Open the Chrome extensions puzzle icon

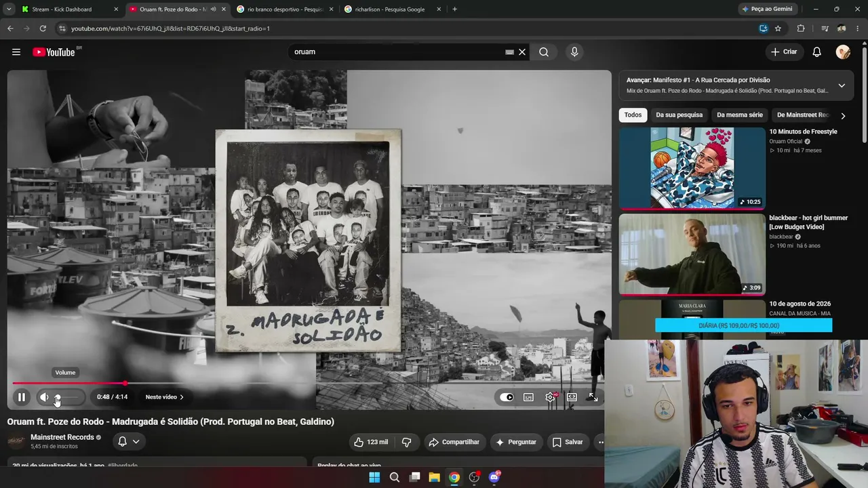801,28
